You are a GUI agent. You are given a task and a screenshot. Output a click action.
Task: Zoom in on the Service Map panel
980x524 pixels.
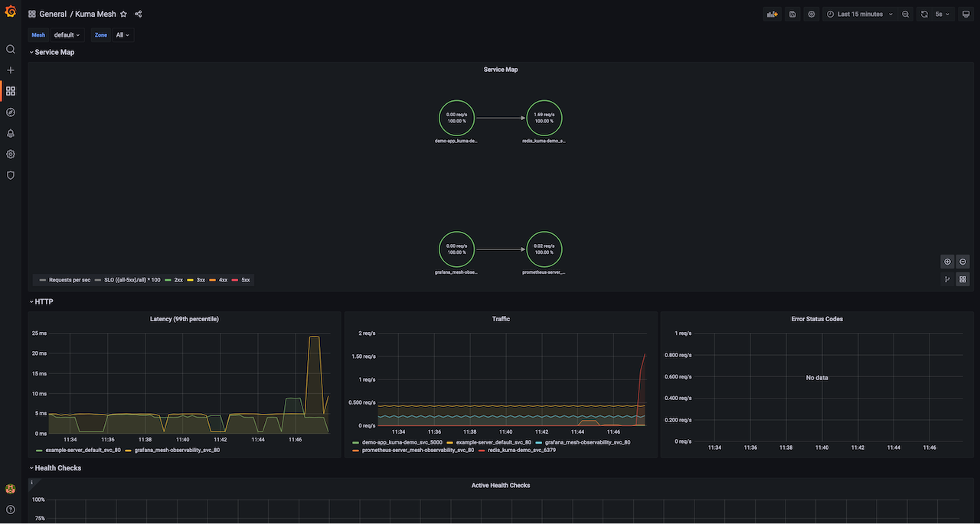point(947,261)
